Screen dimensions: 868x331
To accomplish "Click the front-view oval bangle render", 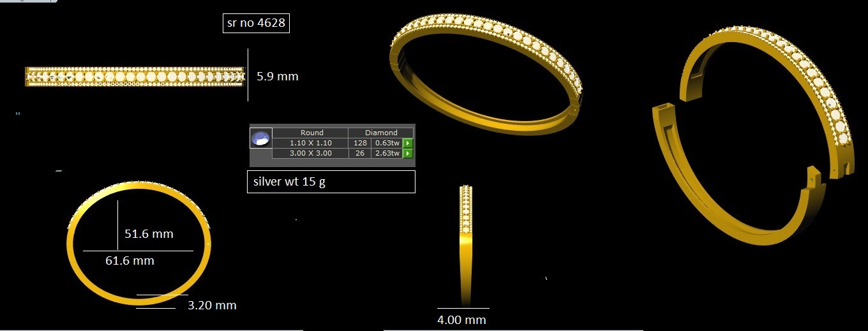I will pos(138,243).
